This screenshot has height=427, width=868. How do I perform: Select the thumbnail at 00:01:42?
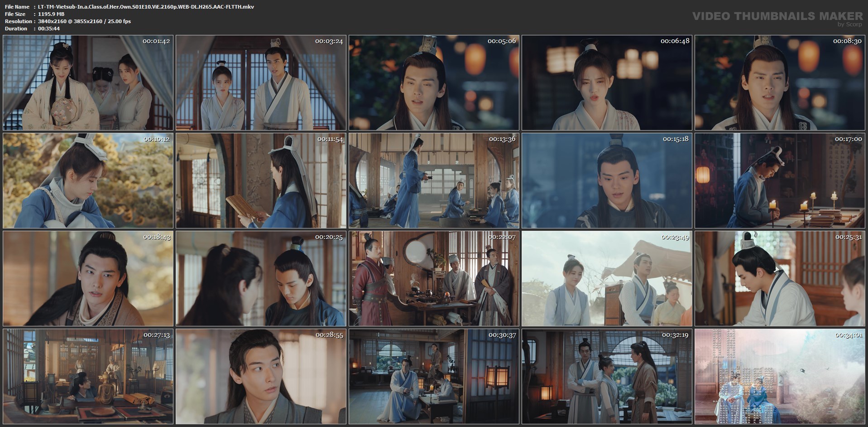[x=88, y=83]
